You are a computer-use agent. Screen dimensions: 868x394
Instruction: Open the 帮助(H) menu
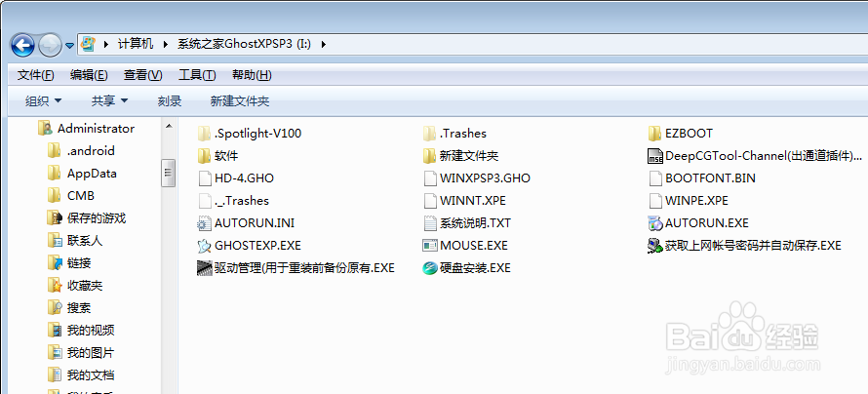click(252, 75)
